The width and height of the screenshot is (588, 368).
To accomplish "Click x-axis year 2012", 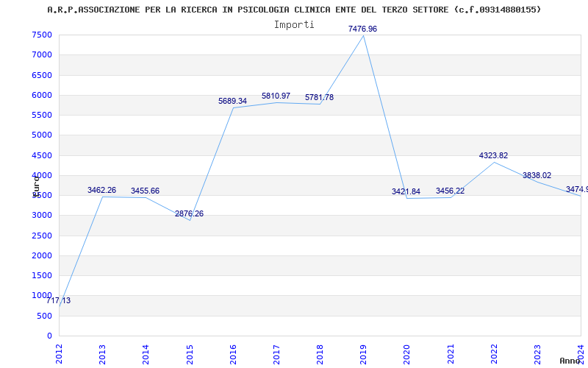I will 59,354.
